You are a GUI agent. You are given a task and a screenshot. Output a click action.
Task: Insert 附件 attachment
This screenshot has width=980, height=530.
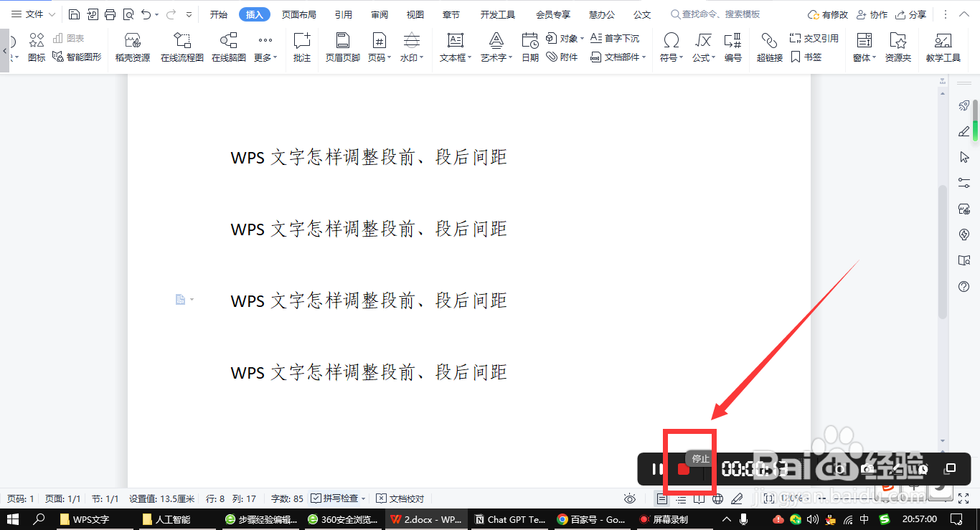click(x=562, y=57)
